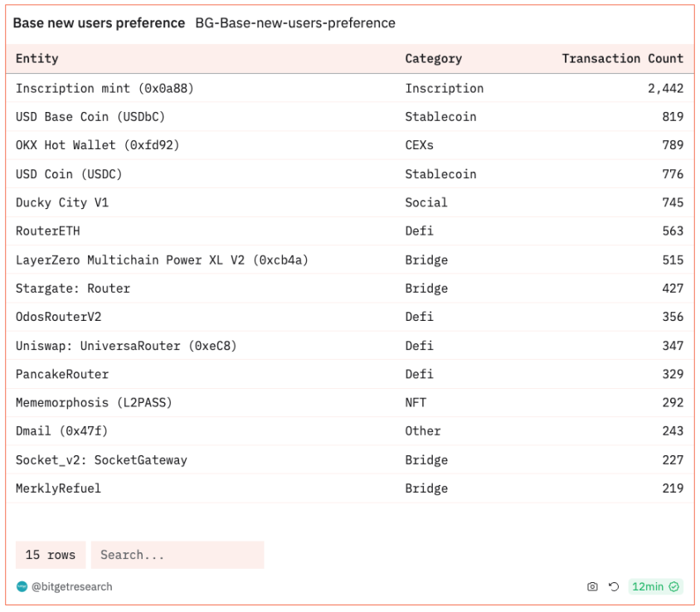Focus the Search... input field
The image size is (700, 612).
click(x=177, y=555)
